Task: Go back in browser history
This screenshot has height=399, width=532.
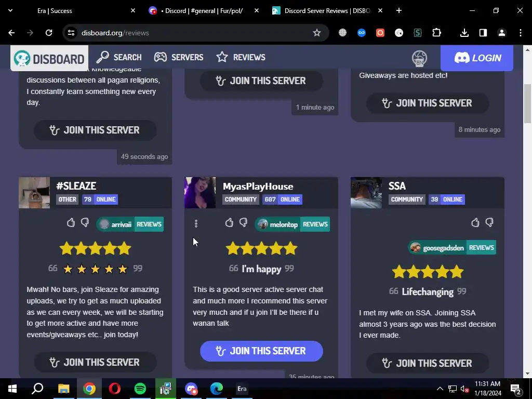Action: point(11,33)
